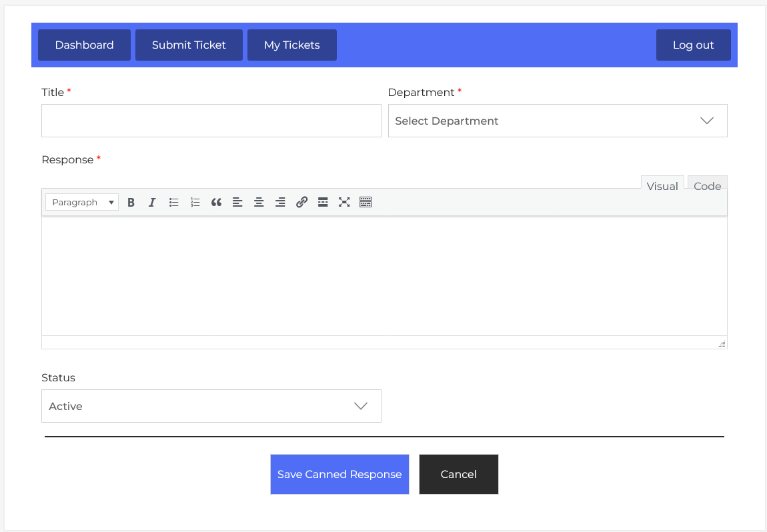Expand the Status dropdown showing Active
This screenshot has width=767, height=532.
pos(211,406)
